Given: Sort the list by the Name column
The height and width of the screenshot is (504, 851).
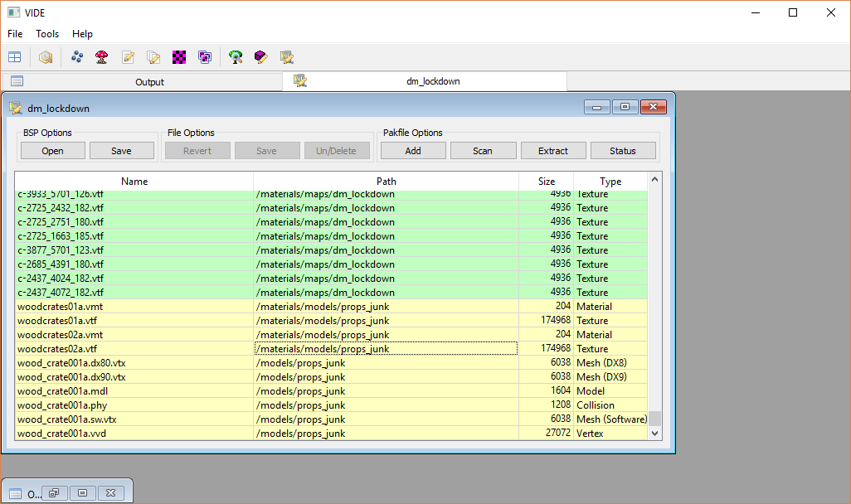Looking at the screenshot, I should [134, 182].
